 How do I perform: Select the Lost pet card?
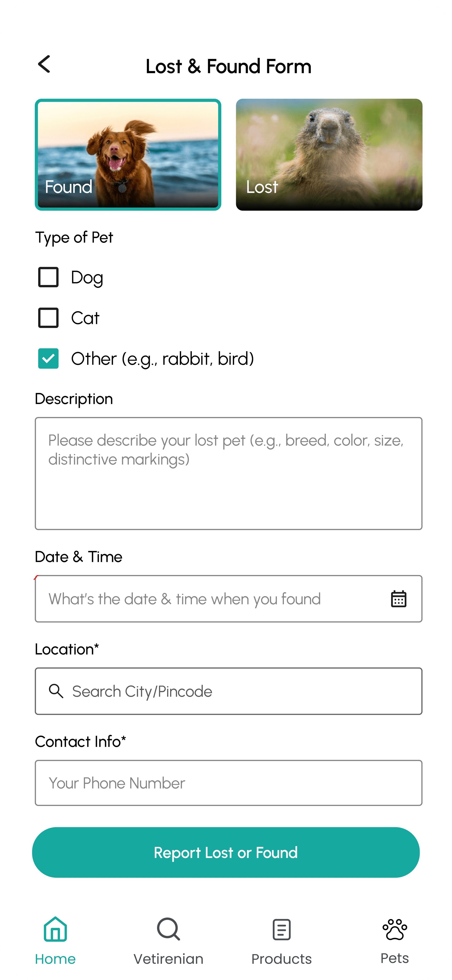tap(329, 154)
